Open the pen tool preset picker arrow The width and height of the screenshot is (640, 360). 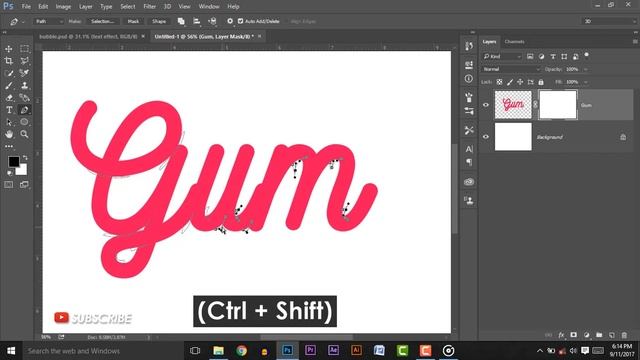tap(23, 22)
